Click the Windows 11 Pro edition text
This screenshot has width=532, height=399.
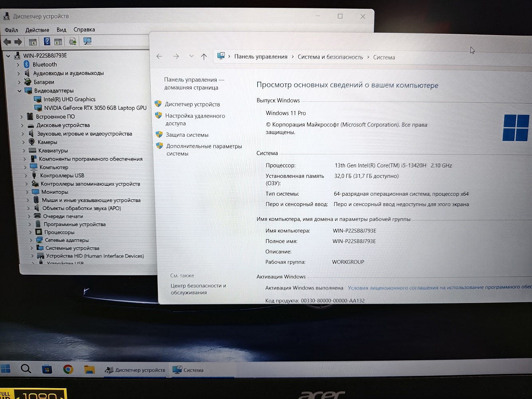[x=286, y=113]
